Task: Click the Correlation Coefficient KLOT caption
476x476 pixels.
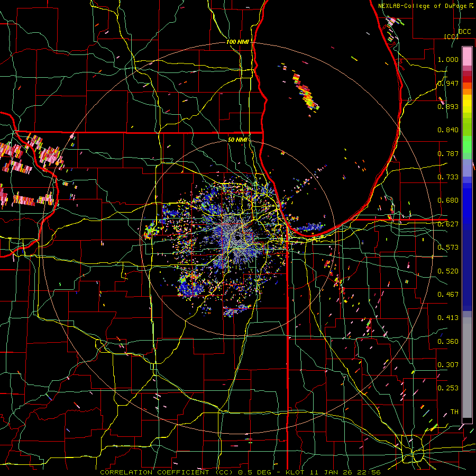Action: 240,472
